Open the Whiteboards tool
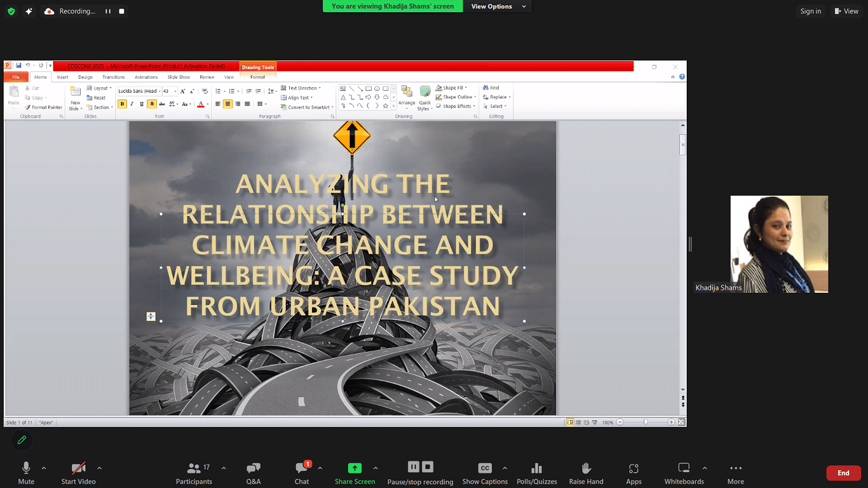The height and width of the screenshot is (488, 868). (x=684, y=468)
